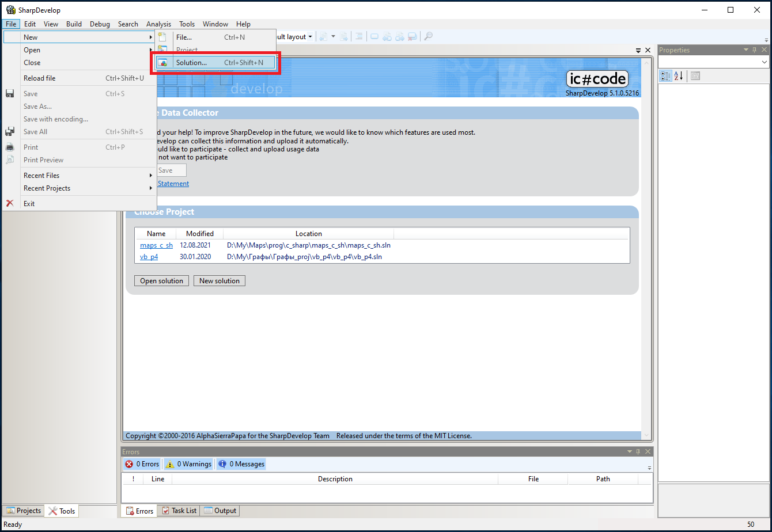This screenshot has height=532, width=772.
Task: Close the start page document tab area
Action: click(x=648, y=50)
